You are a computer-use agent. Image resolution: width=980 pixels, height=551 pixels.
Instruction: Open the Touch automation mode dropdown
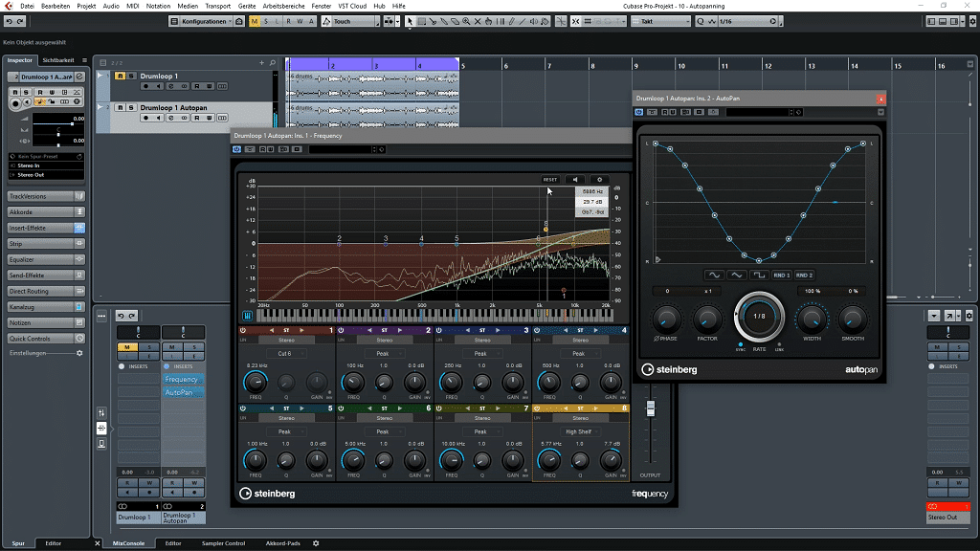point(351,21)
